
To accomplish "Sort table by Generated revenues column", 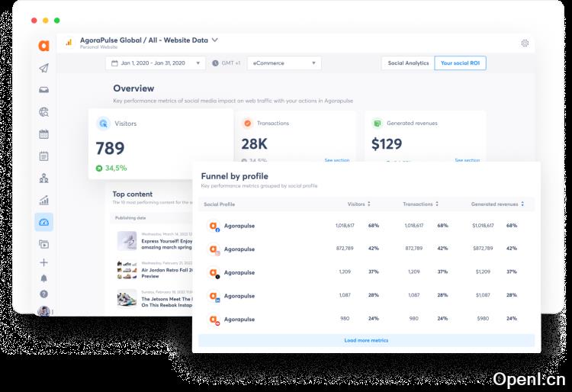I will [x=497, y=204].
